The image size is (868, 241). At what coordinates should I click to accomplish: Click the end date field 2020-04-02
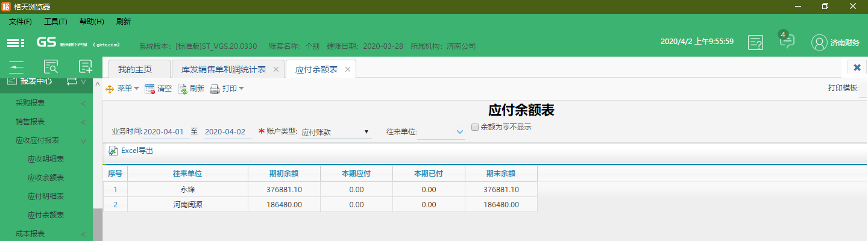pos(228,132)
